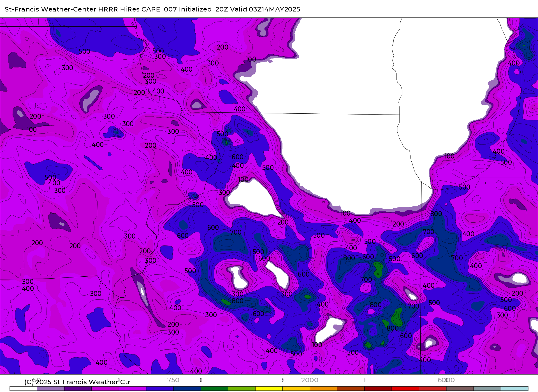538x392 pixels.
Task: Click the lime green legend swatch
Action: pos(242,389)
